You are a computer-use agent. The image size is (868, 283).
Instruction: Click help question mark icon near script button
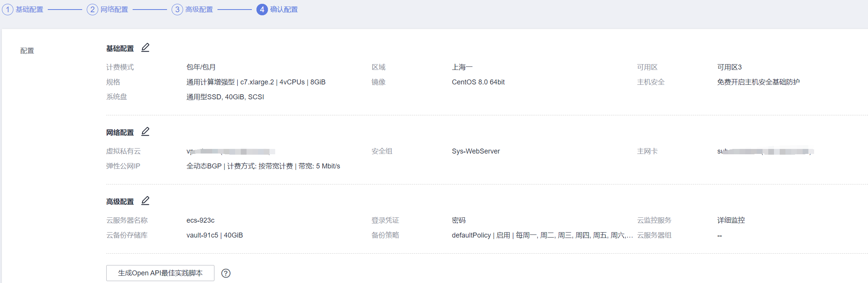click(x=226, y=273)
